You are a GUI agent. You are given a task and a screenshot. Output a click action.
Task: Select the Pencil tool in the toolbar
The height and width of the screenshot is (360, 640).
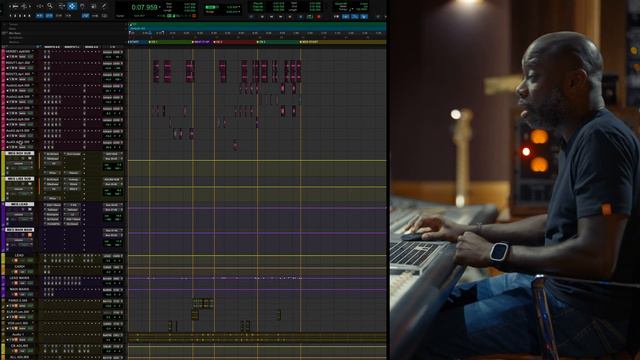point(104,6)
